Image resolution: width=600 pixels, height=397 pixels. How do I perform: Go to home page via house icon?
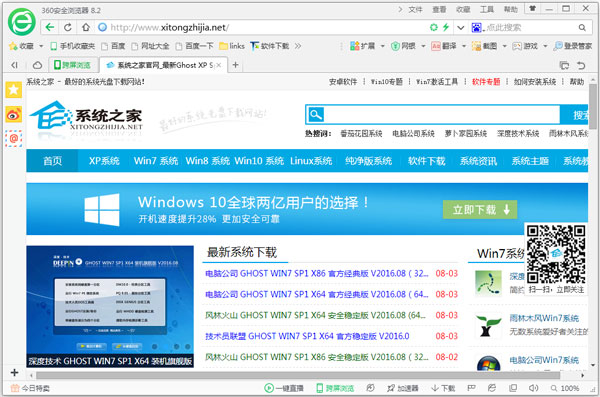click(x=86, y=27)
